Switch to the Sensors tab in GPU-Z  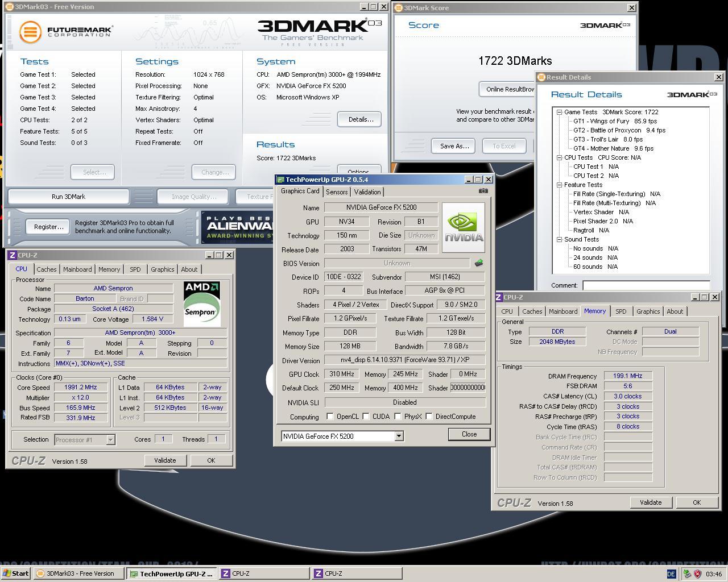pos(337,192)
